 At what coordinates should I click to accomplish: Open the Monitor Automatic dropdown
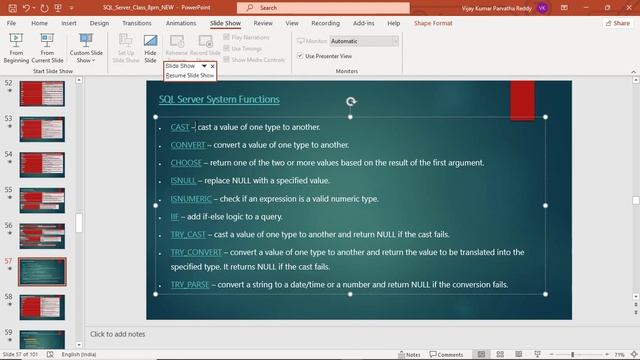coord(395,41)
